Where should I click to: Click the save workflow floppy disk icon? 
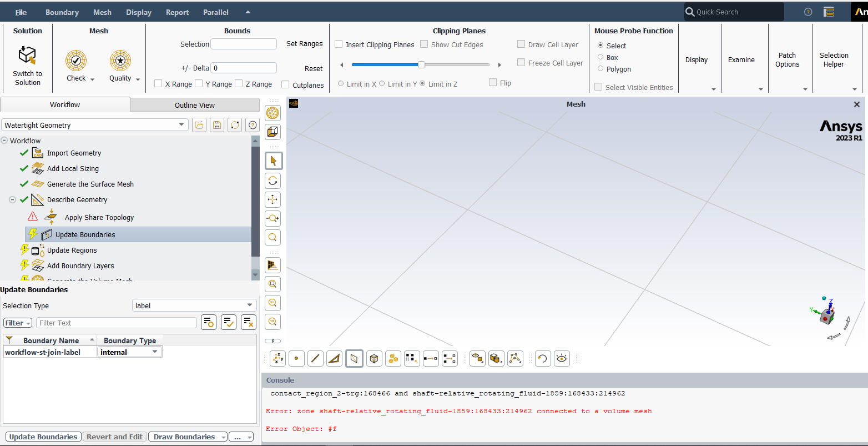pos(217,125)
